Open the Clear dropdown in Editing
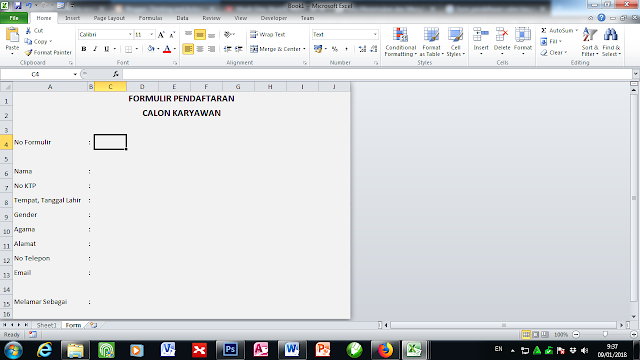 click(x=554, y=52)
